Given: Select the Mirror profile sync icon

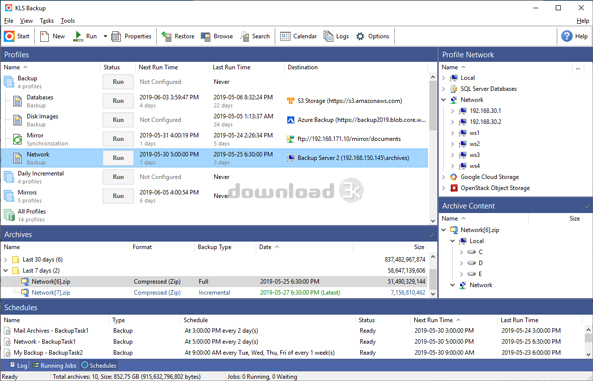Looking at the screenshot, I should coord(17,139).
